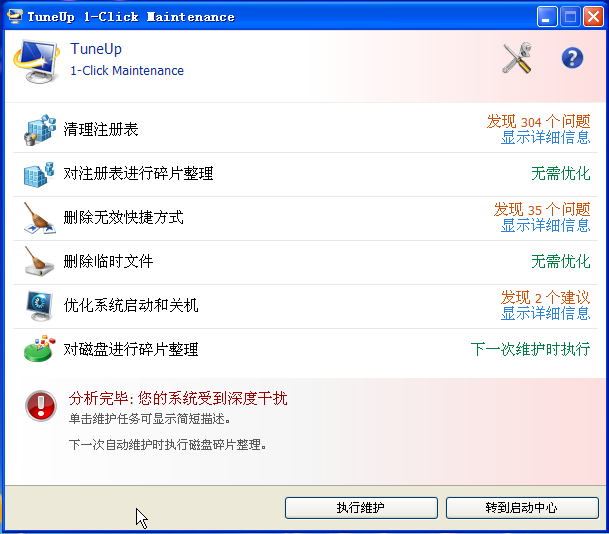
Task: Click the TuneUp monitor logo icon
Action: (x=37, y=61)
